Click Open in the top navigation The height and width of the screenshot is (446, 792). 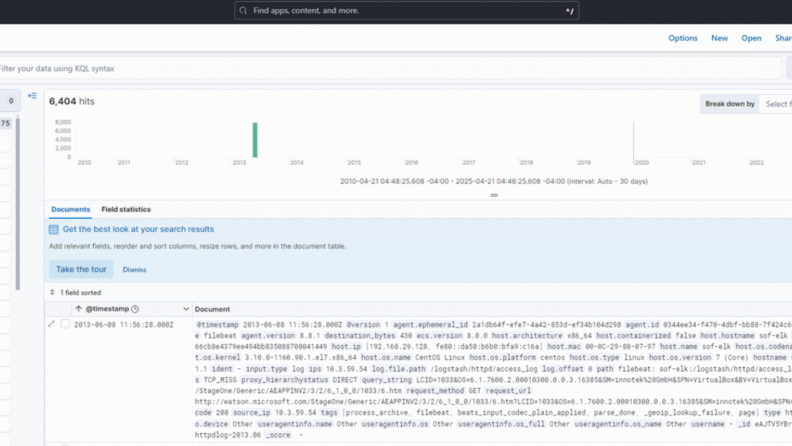[751, 38]
